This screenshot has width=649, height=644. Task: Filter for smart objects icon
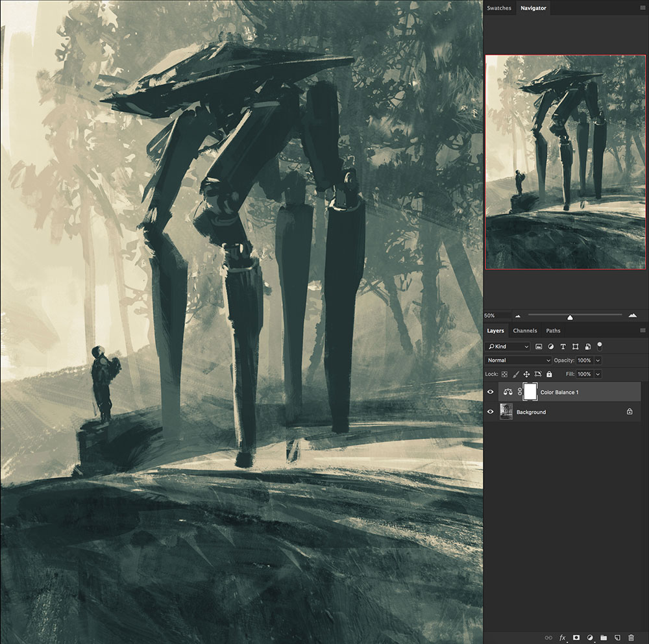[588, 347]
